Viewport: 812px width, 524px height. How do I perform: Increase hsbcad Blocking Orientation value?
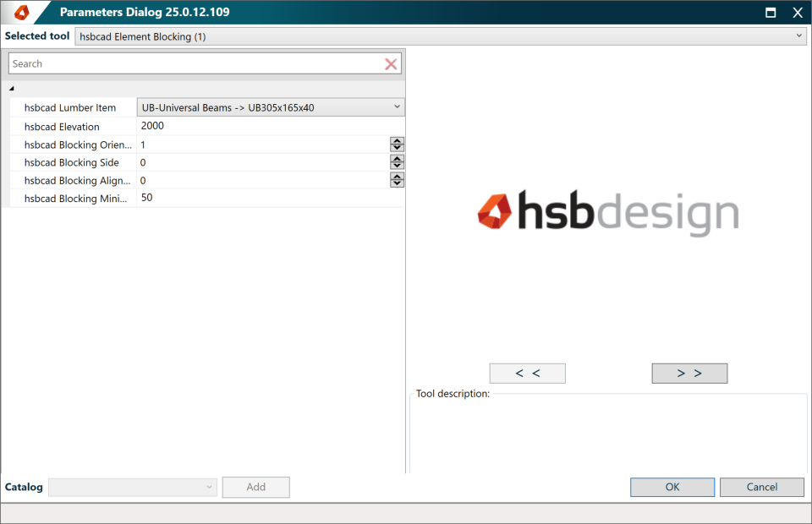[398, 141]
